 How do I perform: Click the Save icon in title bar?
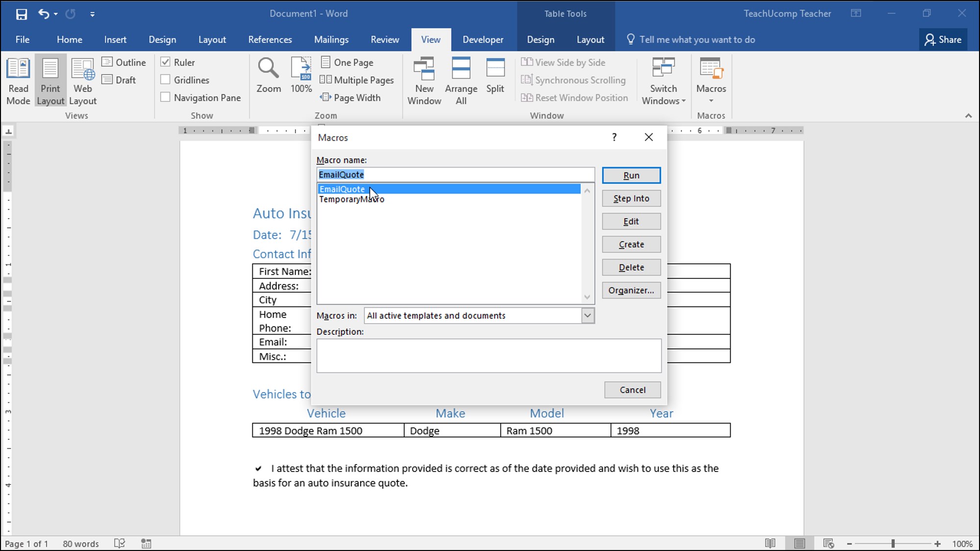22,14
